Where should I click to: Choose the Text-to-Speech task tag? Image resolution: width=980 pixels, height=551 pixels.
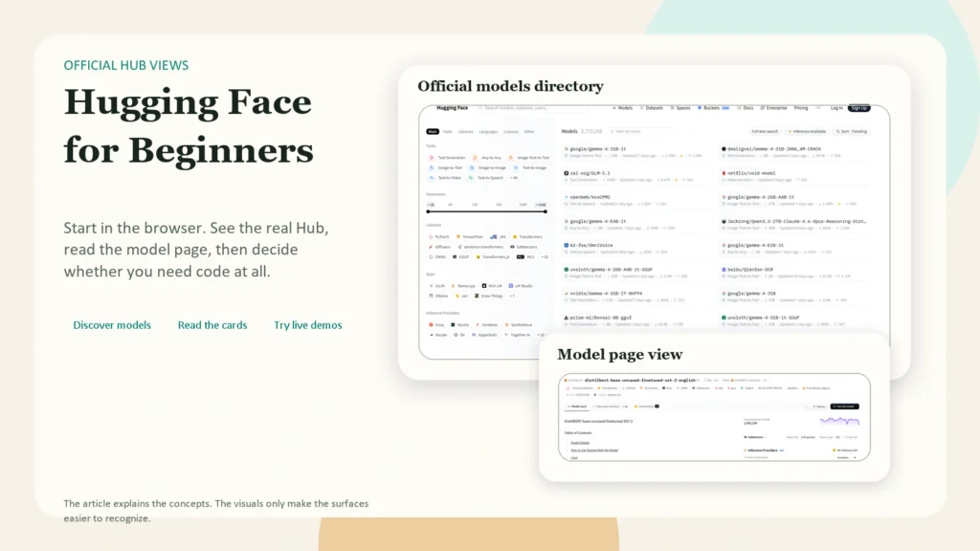486,177
